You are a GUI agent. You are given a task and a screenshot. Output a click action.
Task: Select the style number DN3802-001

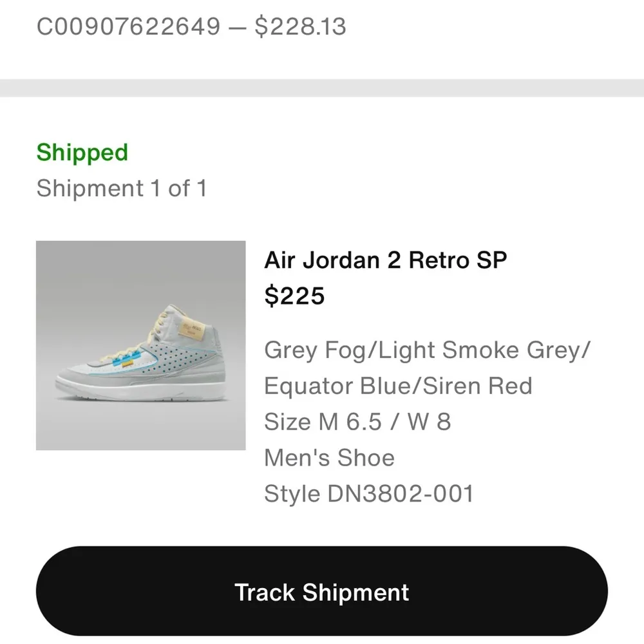(x=369, y=494)
